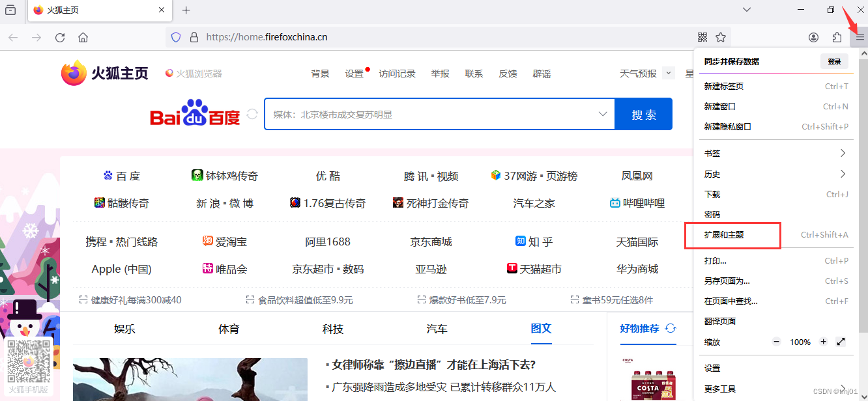The height and width of the screenshot is (401, 868).
Task: Switch to the 图文 news tab
Action: click(542, 328)
